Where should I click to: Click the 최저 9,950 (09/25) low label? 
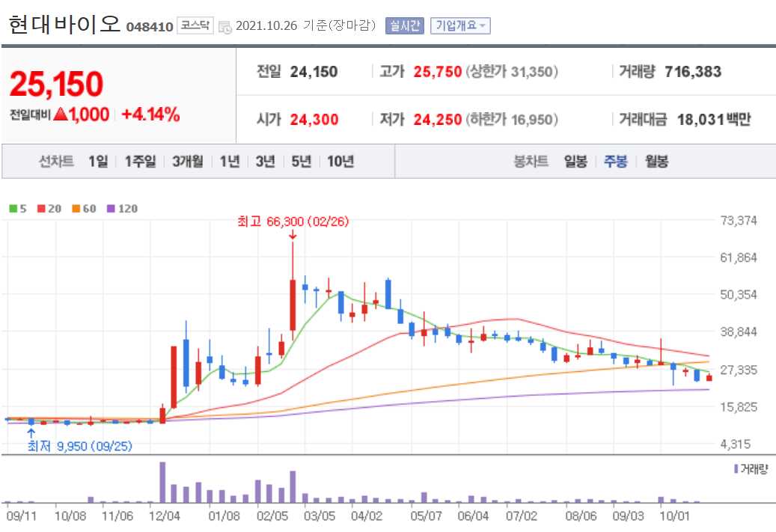pyautogui.click(x=79, y=447)
